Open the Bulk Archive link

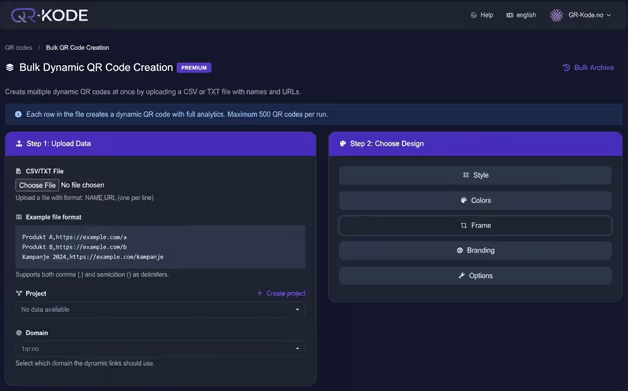pyautogui.click(x=594, y=68)
